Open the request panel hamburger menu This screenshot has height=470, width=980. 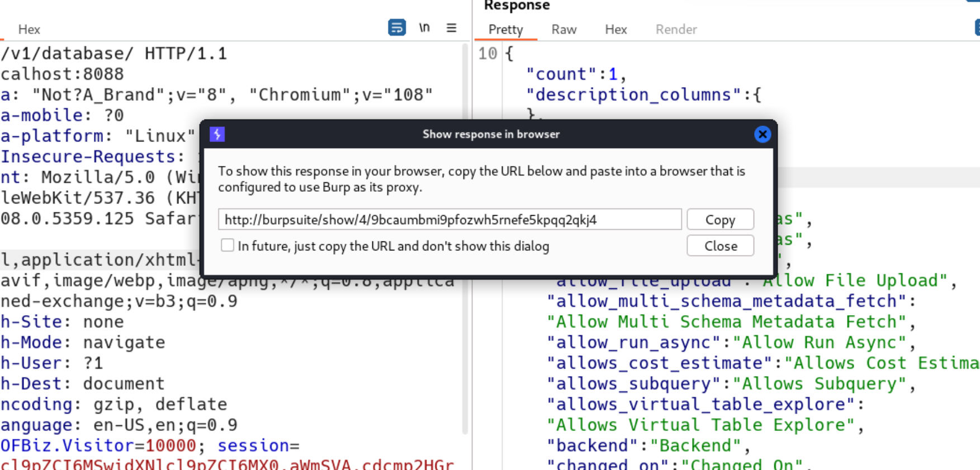point(451,27)
